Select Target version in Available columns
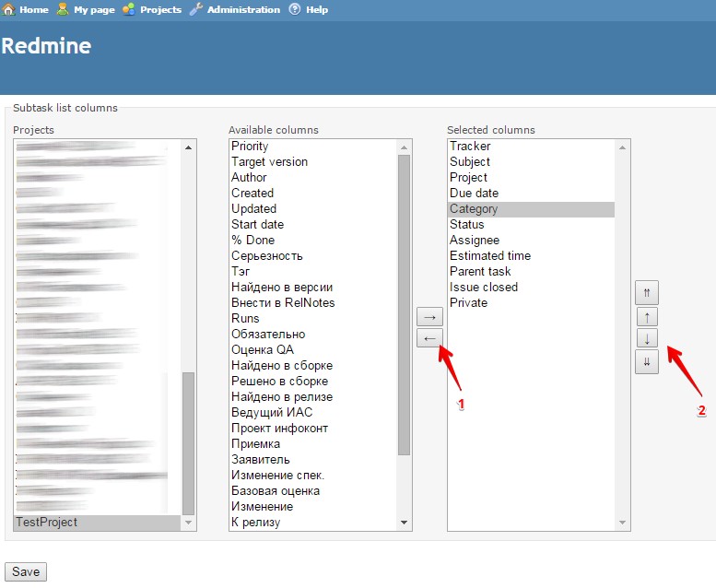716x588 pixels. pyautogui.click(x=313, y=161)
